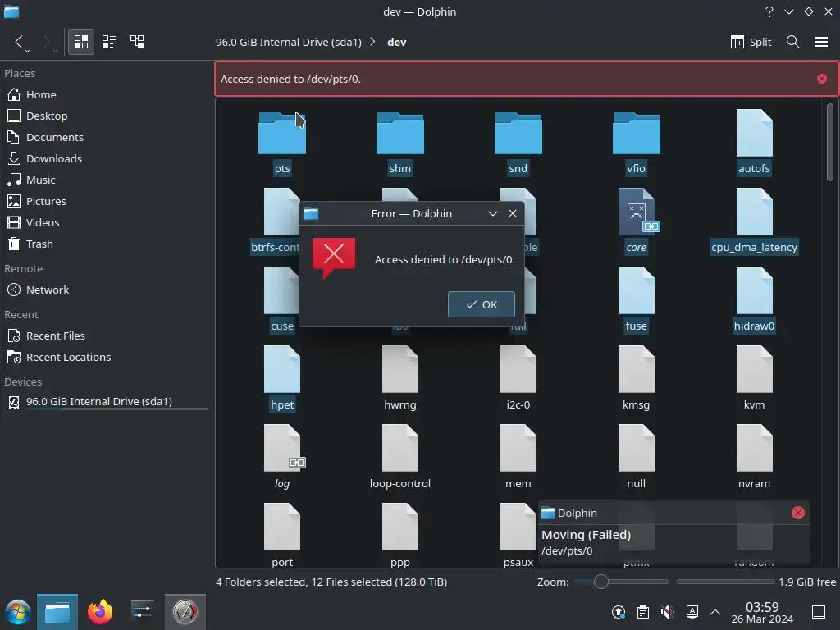Select the kmsg file icon
This screenshot has width=840, height=630.
(636, 369)
